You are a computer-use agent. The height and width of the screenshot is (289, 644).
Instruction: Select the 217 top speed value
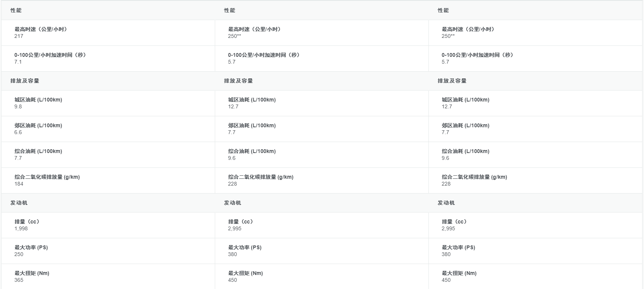(x=19, y=36)
